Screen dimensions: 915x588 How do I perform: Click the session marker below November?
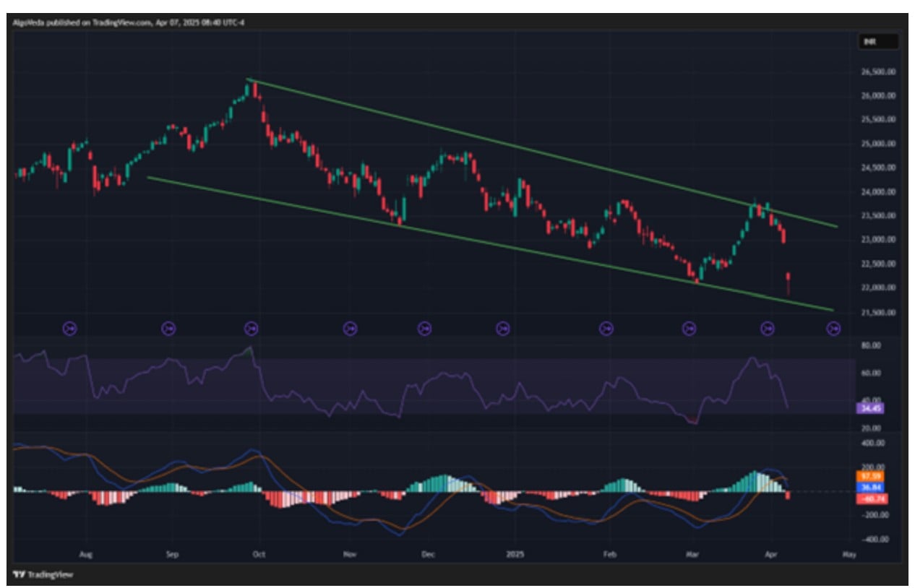(x=351, y=327)
